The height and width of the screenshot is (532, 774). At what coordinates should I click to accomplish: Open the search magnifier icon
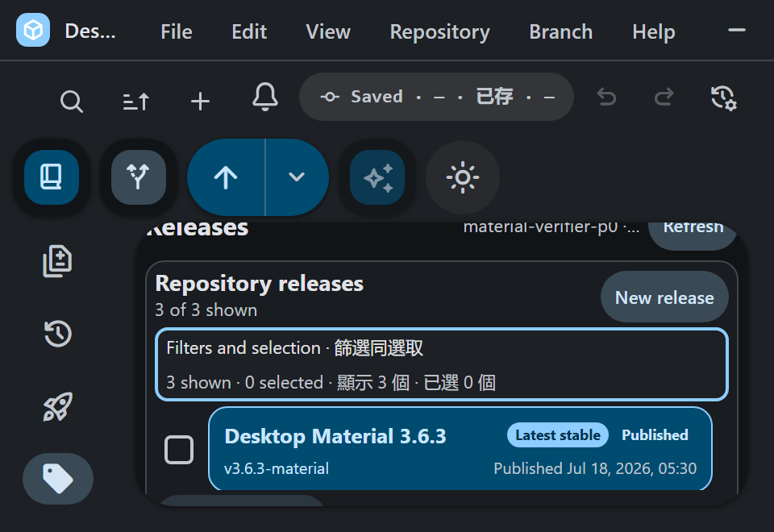click(x=72, y=102)
